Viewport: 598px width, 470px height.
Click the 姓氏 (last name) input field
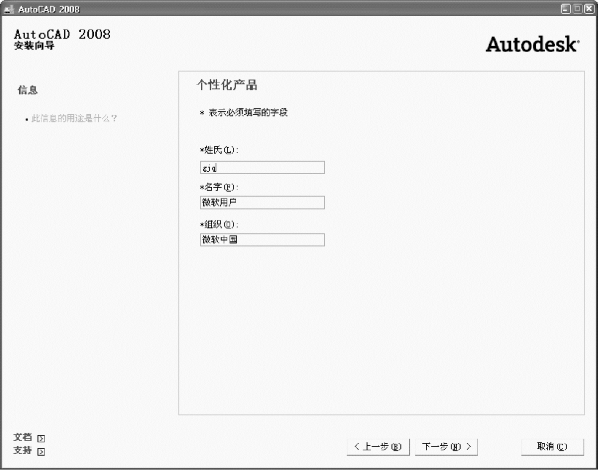click(x=262, y=167)
